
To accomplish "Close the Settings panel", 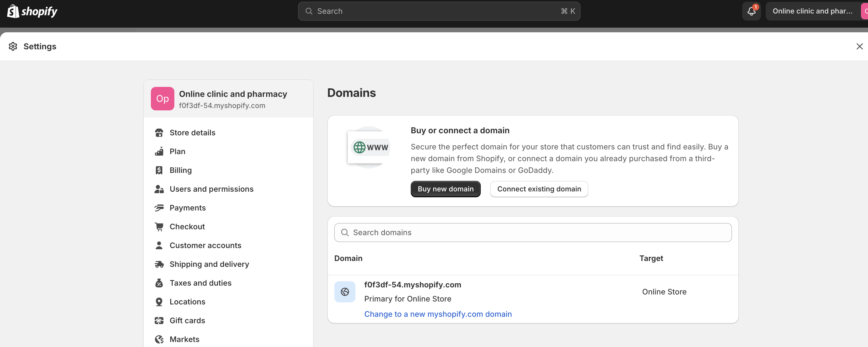I will (859, 46).
